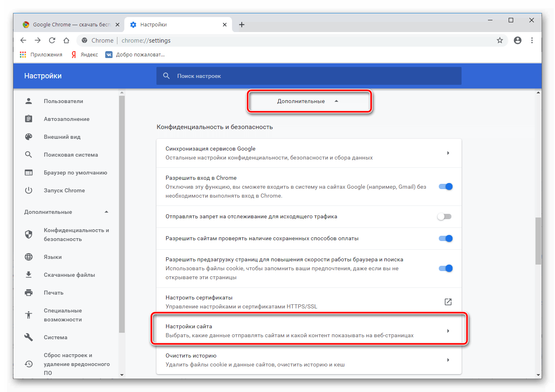555x392 pixels.
Task: Open Автозаполнение in the sidebar
Action: (x=67, y=119)
